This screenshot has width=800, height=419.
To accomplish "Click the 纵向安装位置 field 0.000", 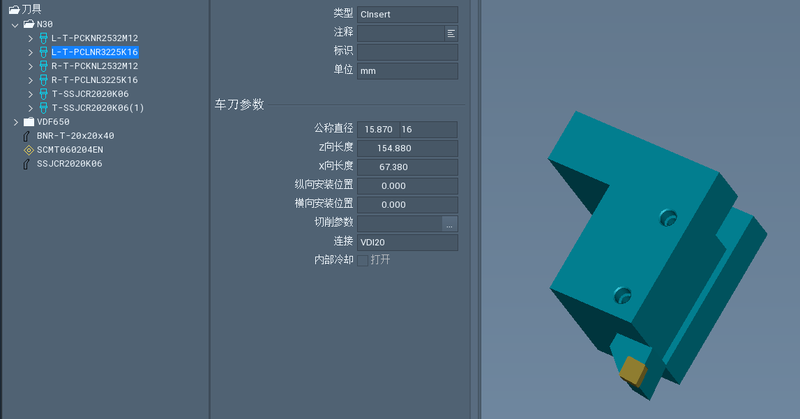I will pos(408,186).
